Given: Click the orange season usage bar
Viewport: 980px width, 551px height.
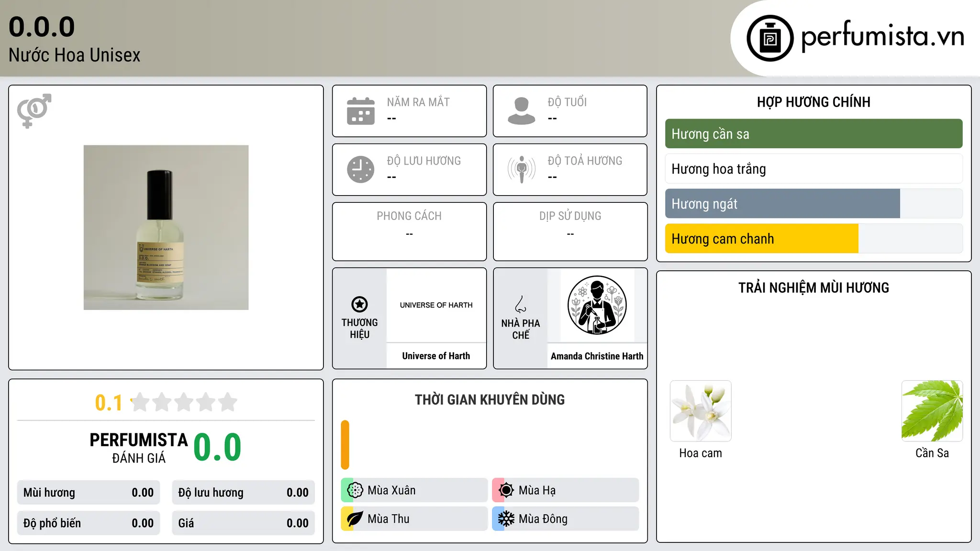Looking at the screenshot, I should click(345, 445).
